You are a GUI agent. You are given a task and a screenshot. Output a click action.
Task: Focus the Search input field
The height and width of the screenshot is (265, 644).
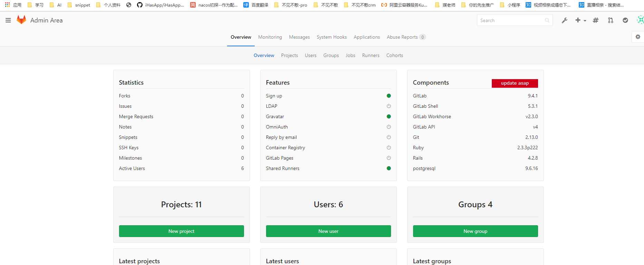[x=515, y=20]
